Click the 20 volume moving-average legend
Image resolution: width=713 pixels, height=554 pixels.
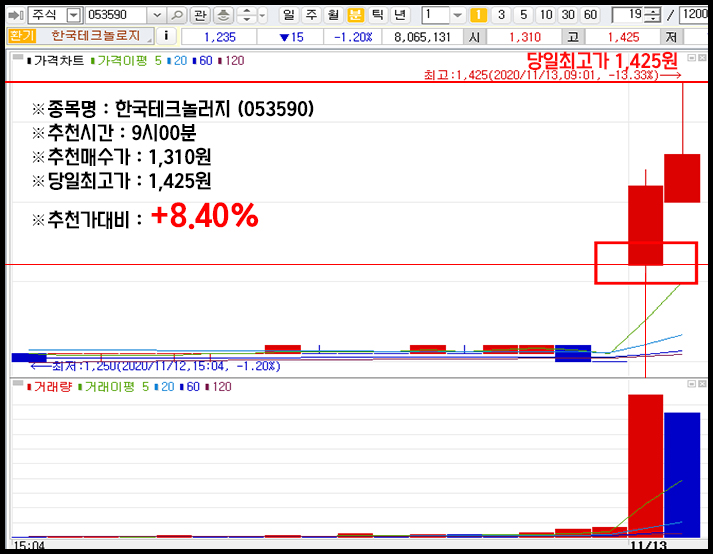pos(165,387)
